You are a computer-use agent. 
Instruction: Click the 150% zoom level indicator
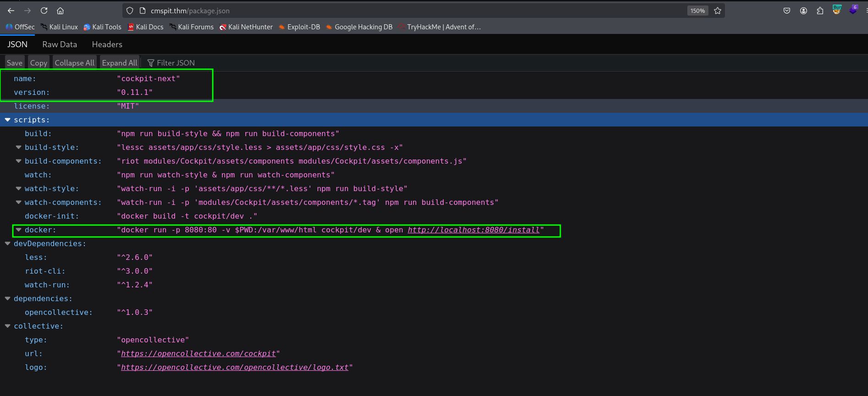(697, 11)
